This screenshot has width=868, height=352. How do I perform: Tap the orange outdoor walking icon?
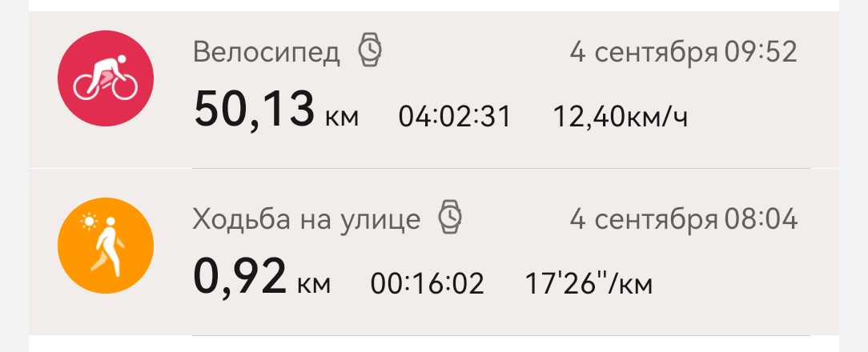coord(106,246)
